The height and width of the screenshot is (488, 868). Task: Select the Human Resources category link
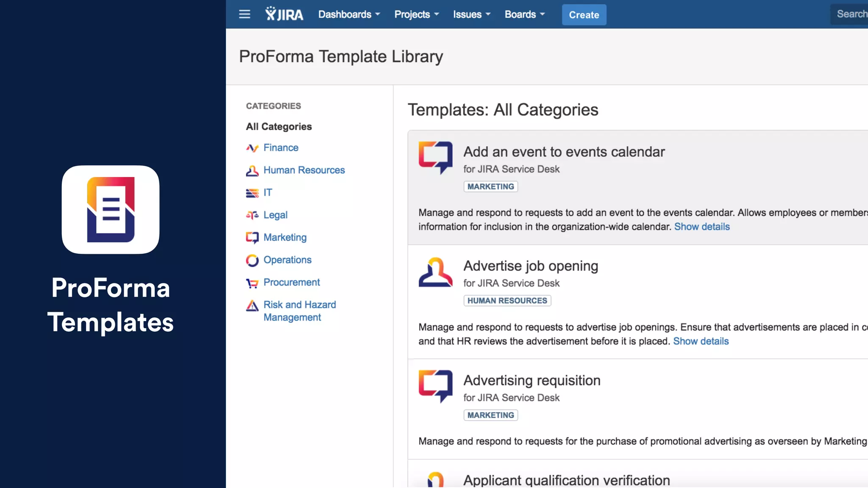pos(304,170)
